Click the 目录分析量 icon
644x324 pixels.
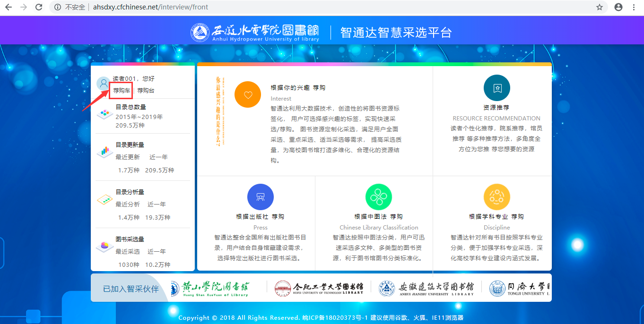(x=104, y=199)
